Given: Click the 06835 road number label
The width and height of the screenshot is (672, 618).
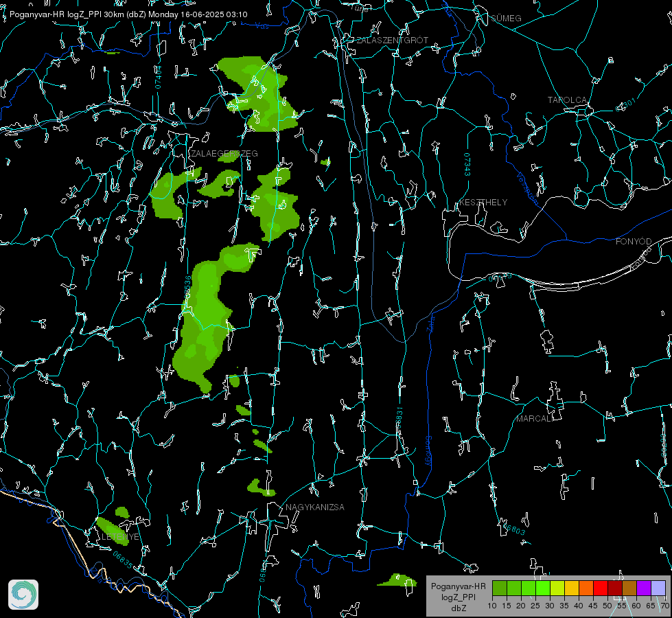Looking at the screenshot, I should tap(123, 560).
